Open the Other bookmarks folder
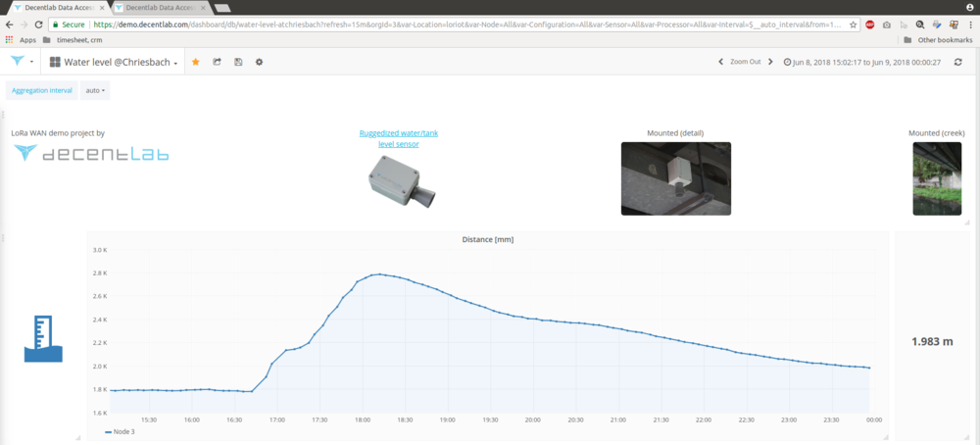 click(938, 40)
